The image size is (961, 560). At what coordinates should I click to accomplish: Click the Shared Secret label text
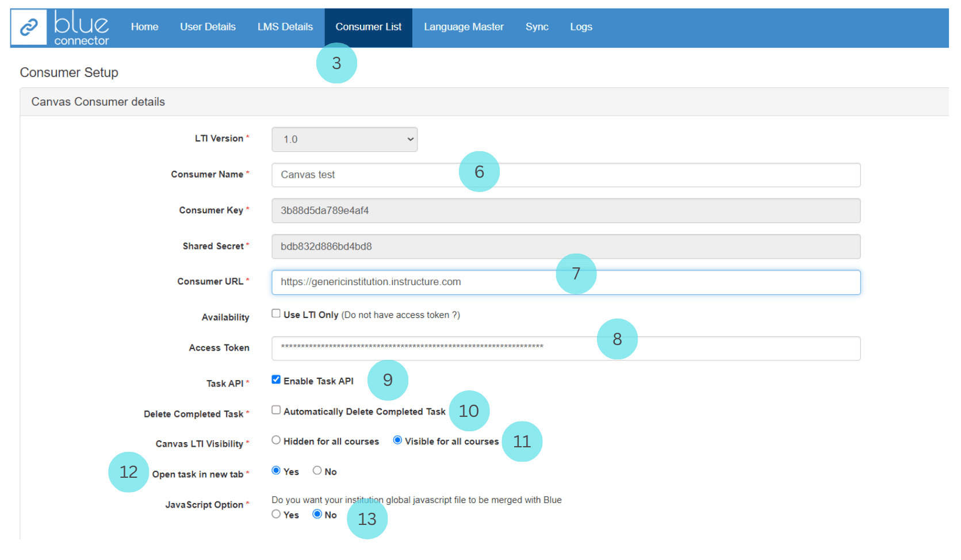point(213,246)
